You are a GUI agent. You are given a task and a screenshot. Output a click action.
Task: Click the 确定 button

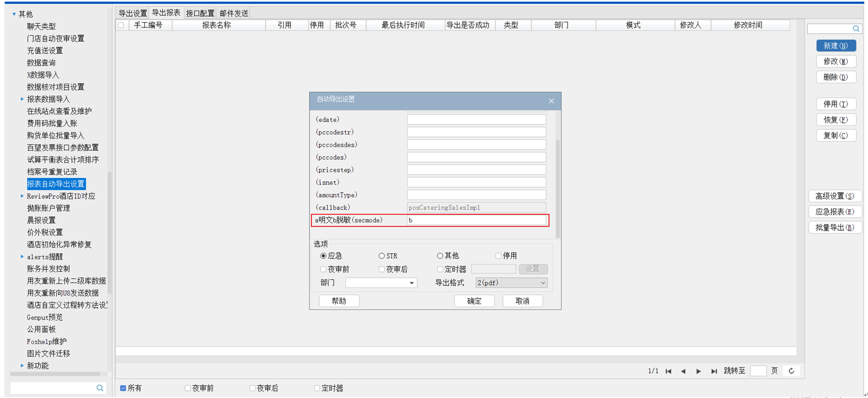(474, 301)
